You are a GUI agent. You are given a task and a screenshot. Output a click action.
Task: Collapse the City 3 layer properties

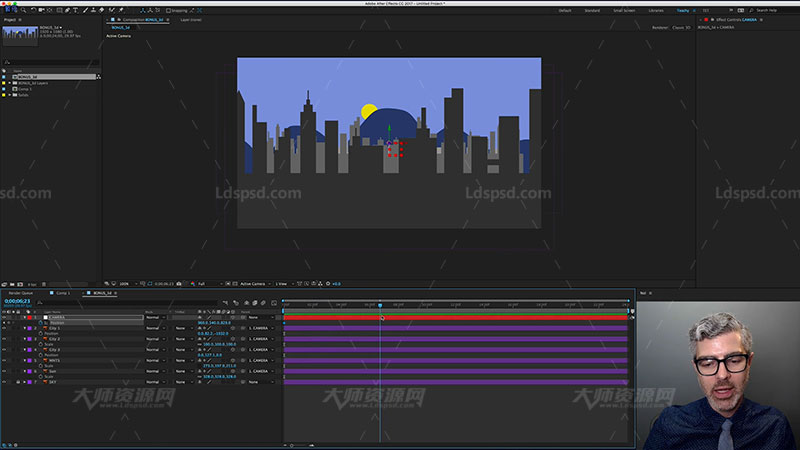(25, 349)
